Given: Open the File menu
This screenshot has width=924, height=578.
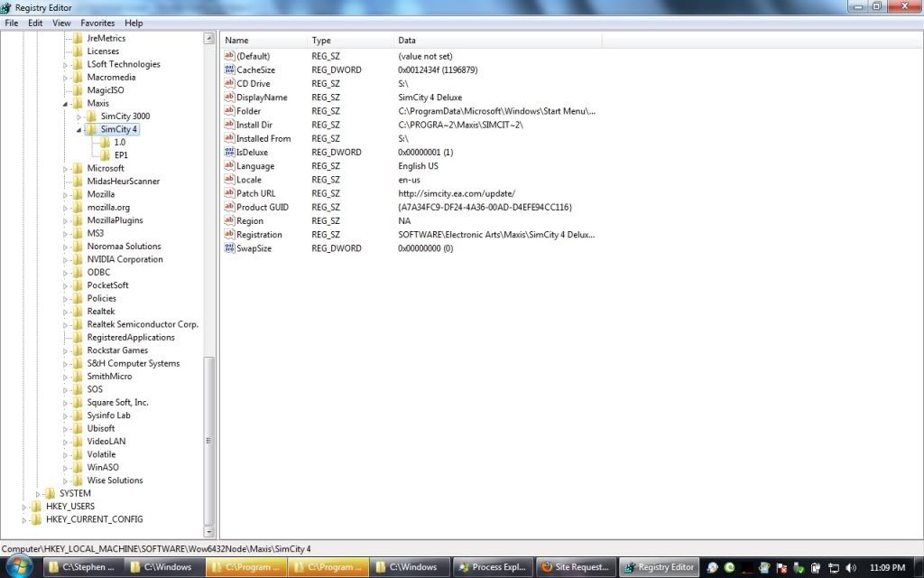Looking at the screenshot, I should click(x=11, y=23).
